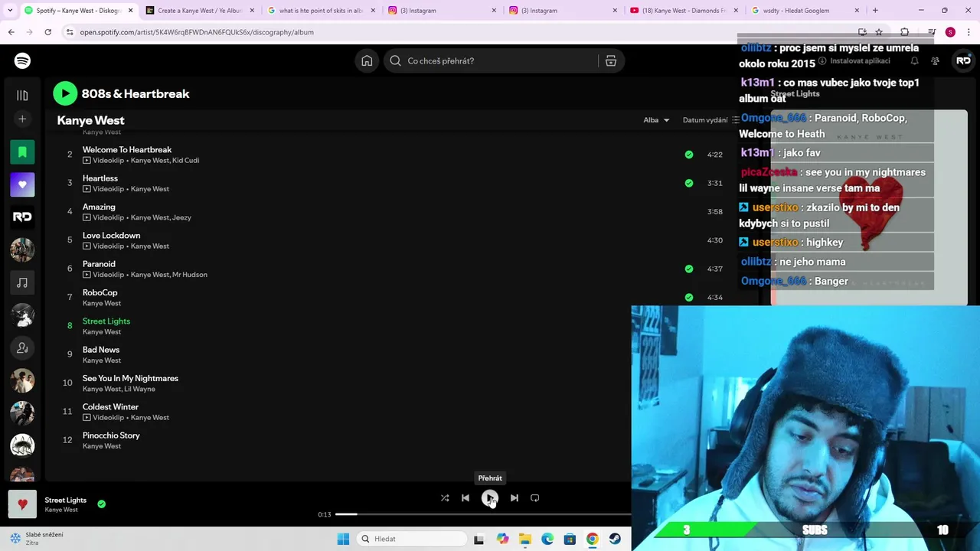Select the Welcome To Heartbreak track
Screen dimensions: 980x551
coord(127,150)
